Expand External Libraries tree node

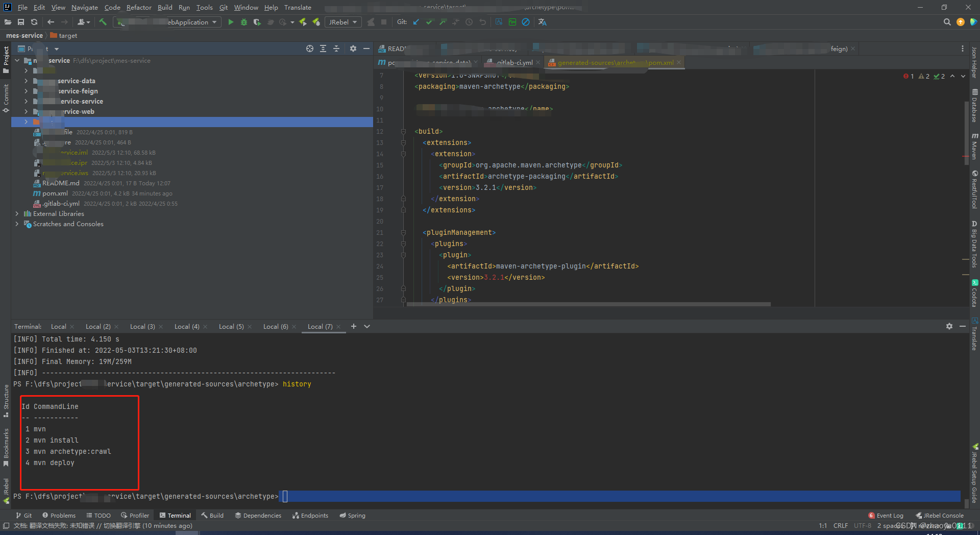coord(17,213)
